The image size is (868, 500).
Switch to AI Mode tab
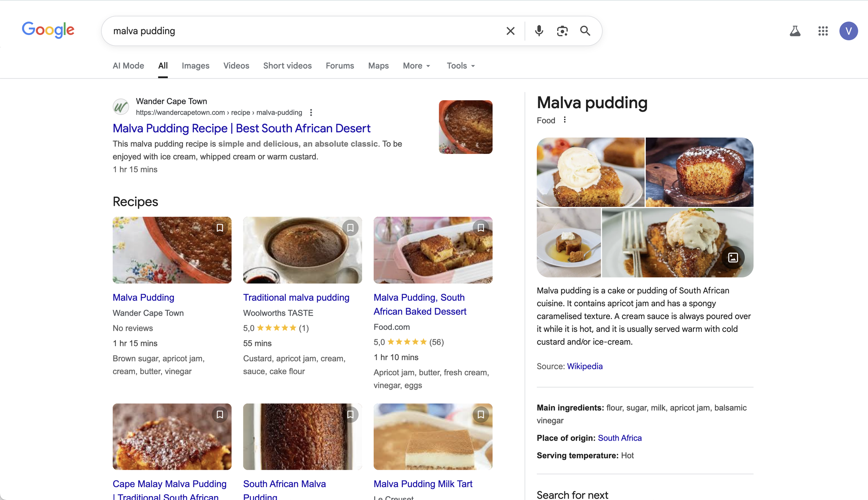128,66
